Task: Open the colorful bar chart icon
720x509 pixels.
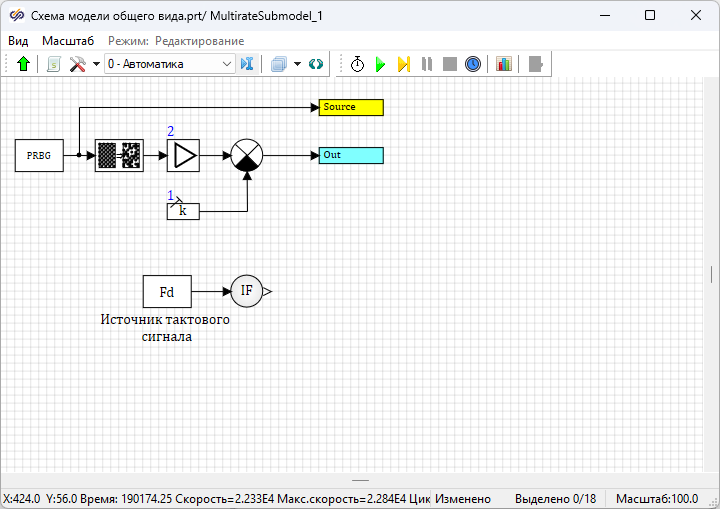Action: point(503,64)
